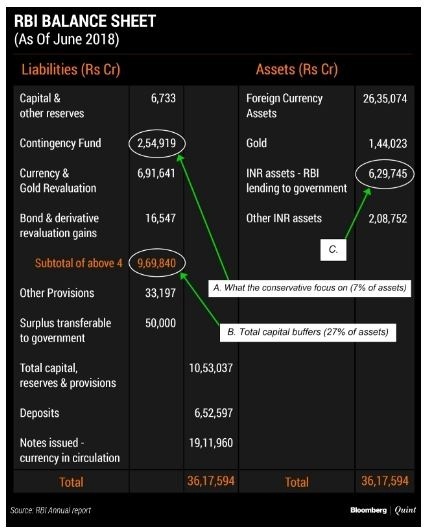This screenshot has height=529, width=424.
Task: Select the 'Contingency Fund' label
Action: [60, 143]
